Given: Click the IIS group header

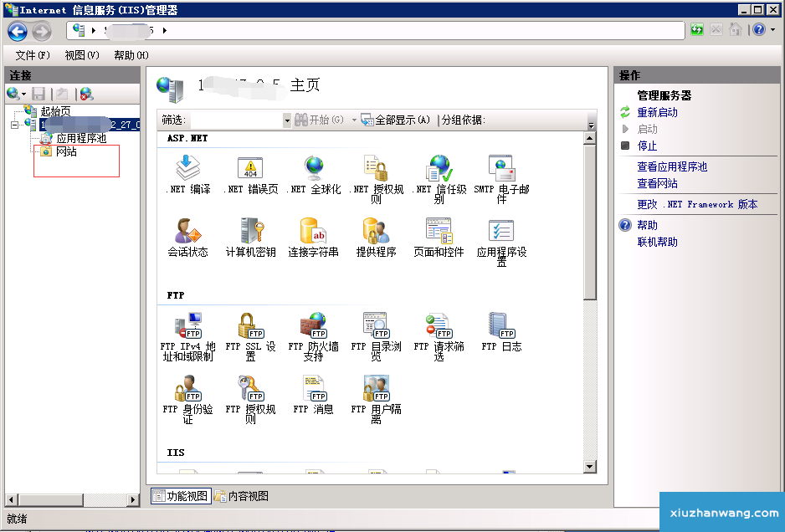Looking at the screenshot, I should 175,453.
